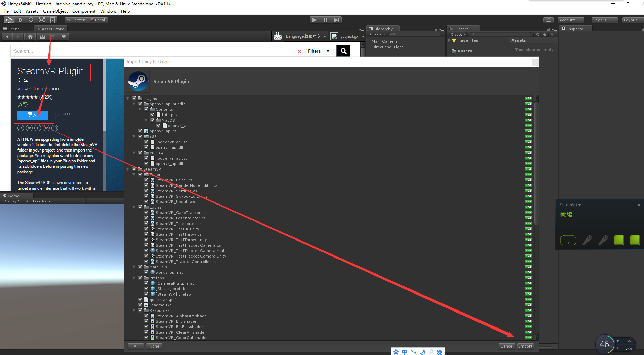644x355 pixels.
Task: Collapse the Prefabs folder
Action: point(134,278)
